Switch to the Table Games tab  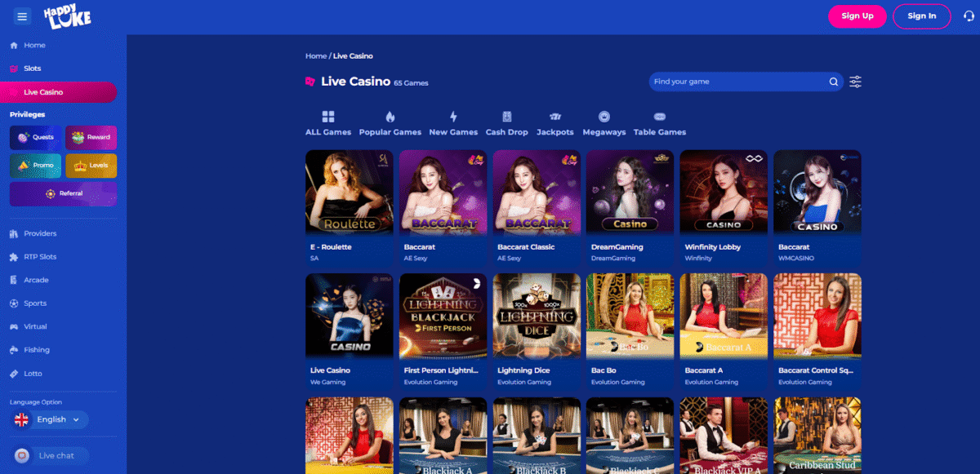point(660,123)
